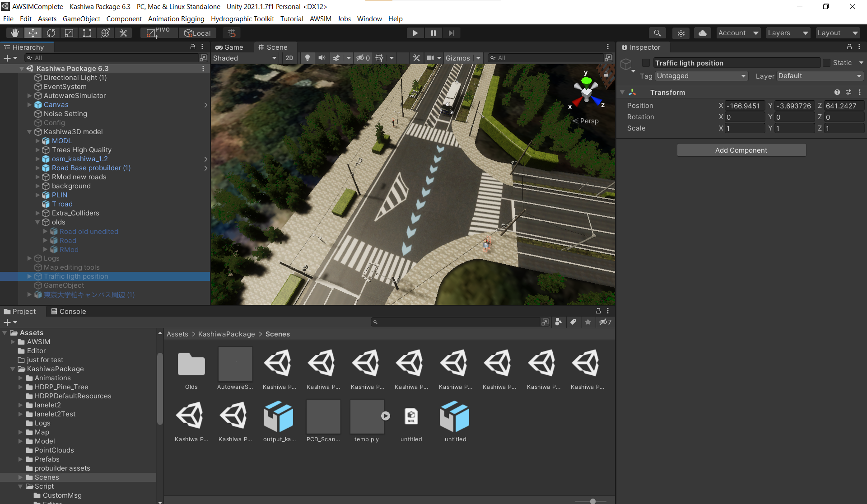Toggle grid snapping icon
This screenshot has height=504, width=867.
tap(232, 33)
